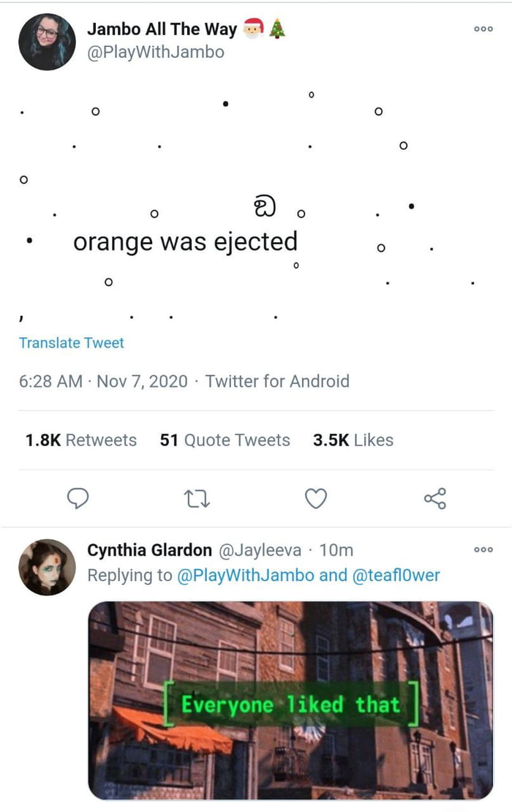Click the Reply icon on the tweet
This screenshot has width=512, height=812.
pos(78,498)
